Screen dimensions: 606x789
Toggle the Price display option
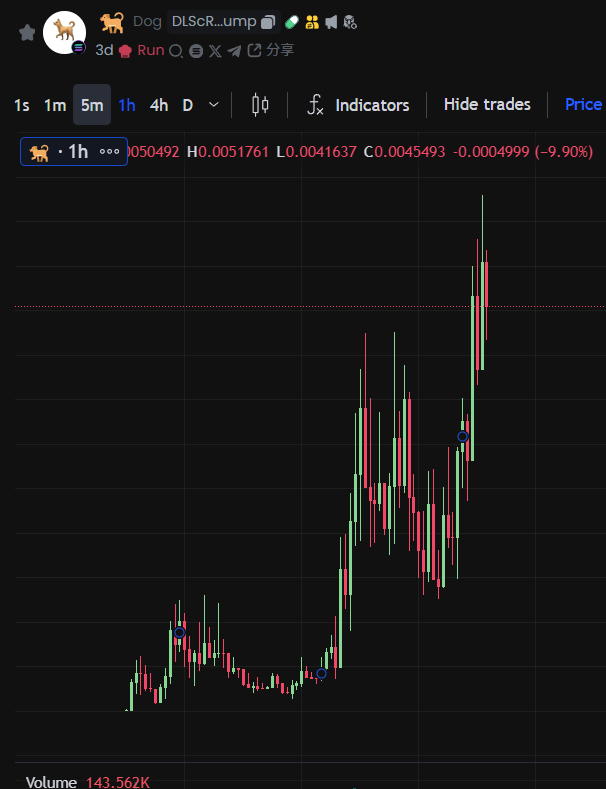click(584, 104)
